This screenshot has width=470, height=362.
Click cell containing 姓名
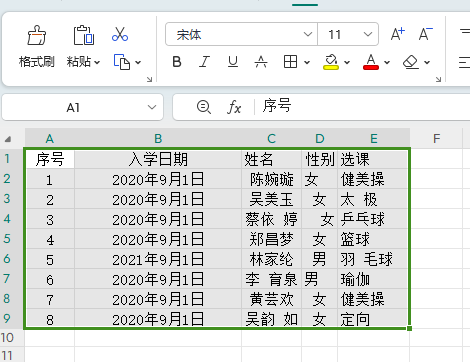[271, 159]
